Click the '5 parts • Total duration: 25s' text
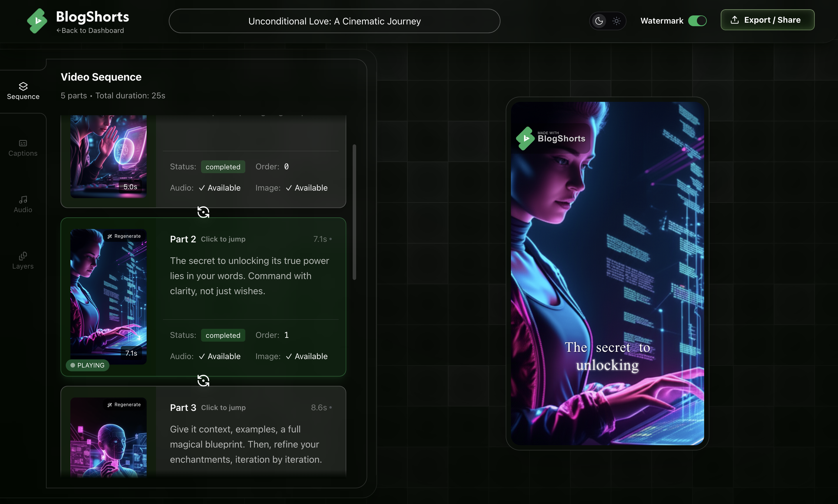 pyautogui.click(x=113, y=95)
